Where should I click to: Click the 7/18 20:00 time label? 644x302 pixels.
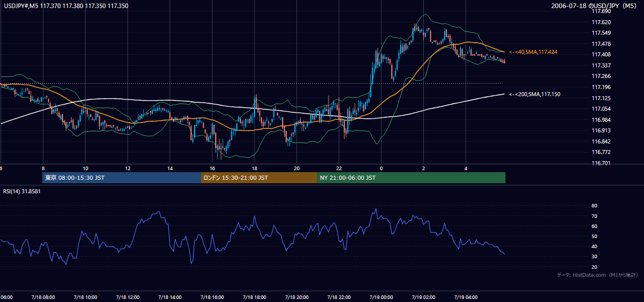tap(297, 297)
